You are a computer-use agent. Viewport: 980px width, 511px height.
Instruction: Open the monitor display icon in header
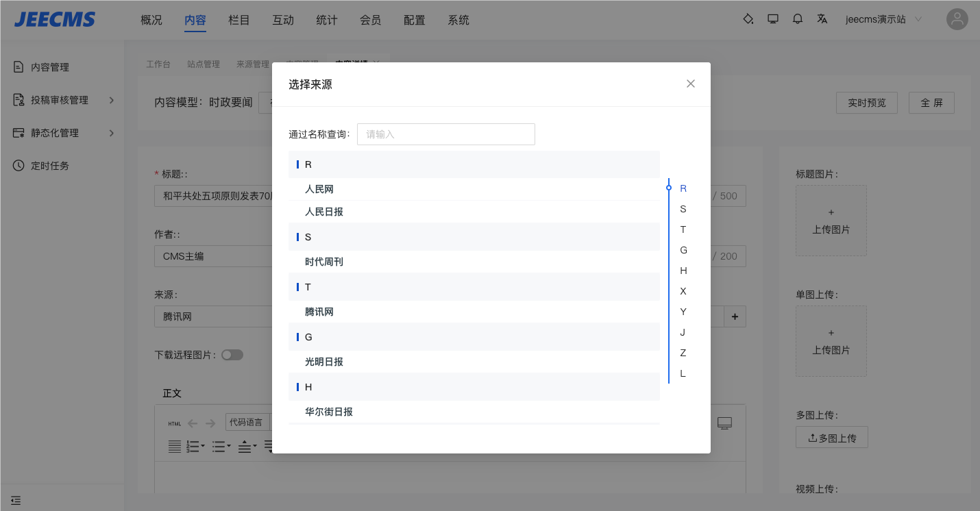[x=773, y=19]
